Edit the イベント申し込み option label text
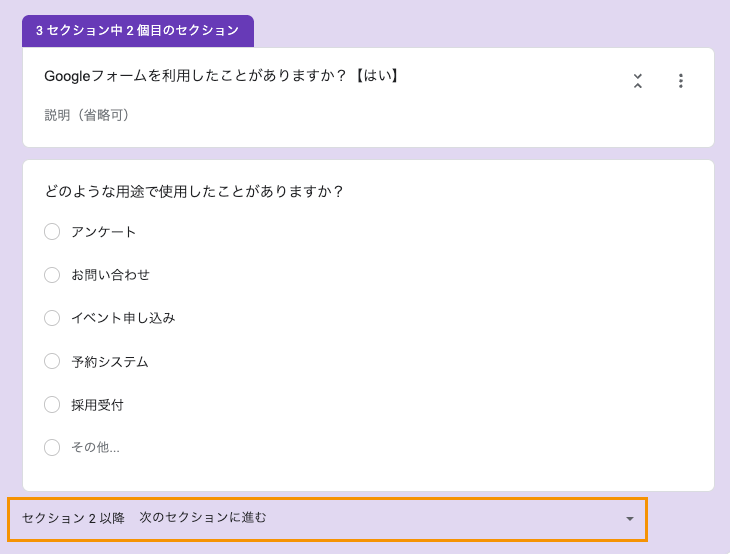 click(x=123, y=318)
